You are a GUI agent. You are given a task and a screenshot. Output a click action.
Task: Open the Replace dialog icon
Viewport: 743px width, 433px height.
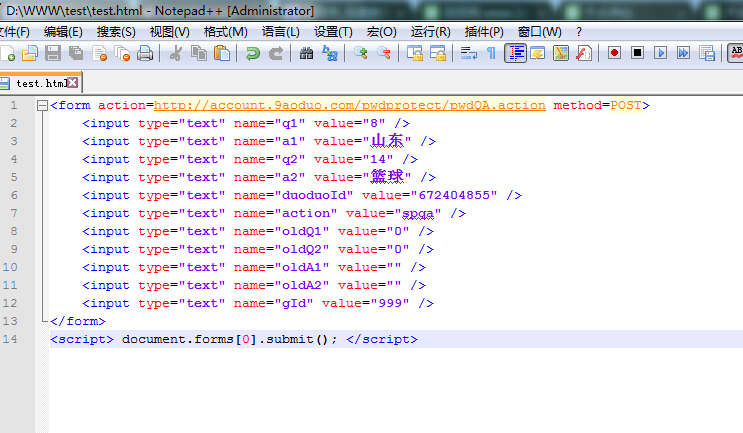coord(329,53)
